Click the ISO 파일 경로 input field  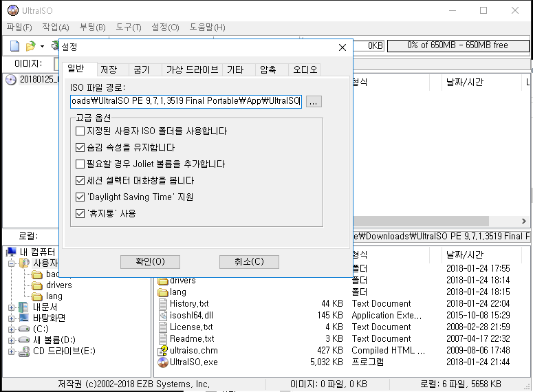coord(186,101)
